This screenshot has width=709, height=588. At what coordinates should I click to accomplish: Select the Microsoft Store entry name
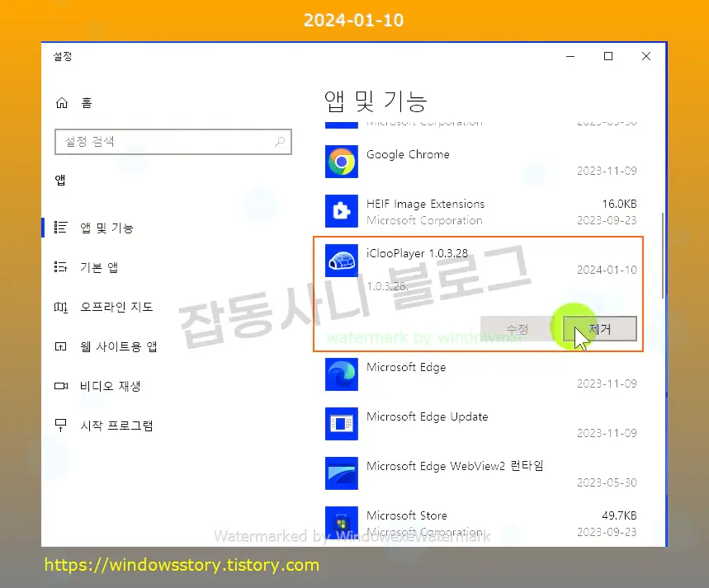(407, 515)
